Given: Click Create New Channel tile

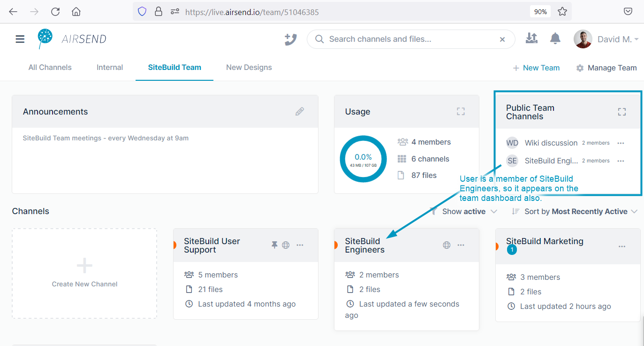Looking at the screenshot, I should point(84,274).
